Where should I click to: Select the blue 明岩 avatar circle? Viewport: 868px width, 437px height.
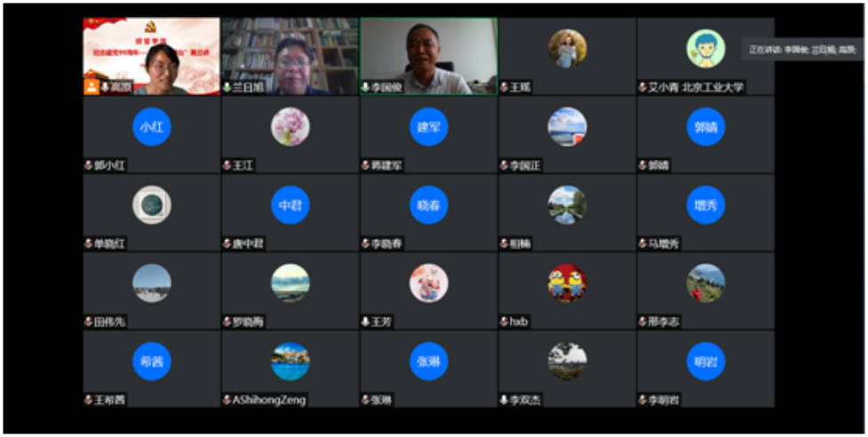coord(705,362)
